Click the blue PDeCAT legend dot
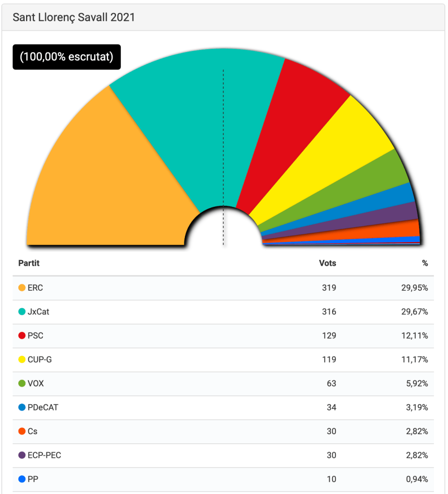 coord(22,407)
